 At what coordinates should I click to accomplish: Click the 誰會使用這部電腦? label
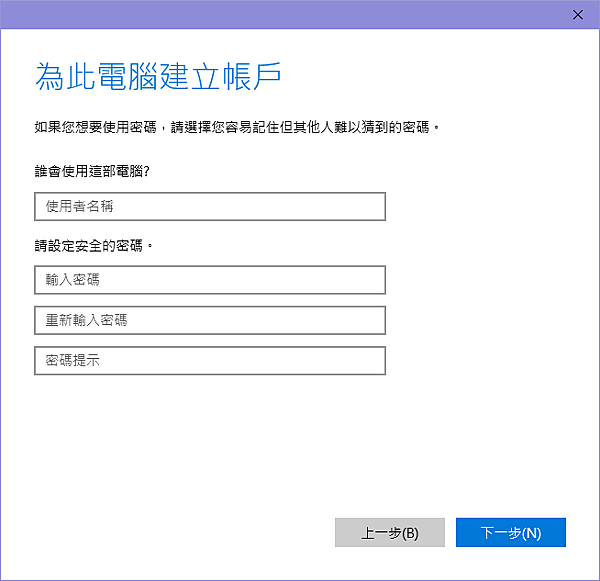(92, 171)
